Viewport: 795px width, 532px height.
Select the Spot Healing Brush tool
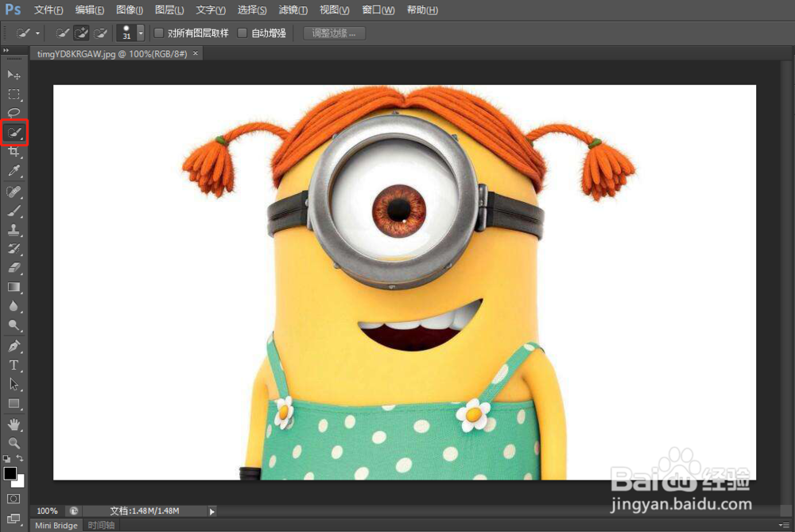(x=14, y=192)
